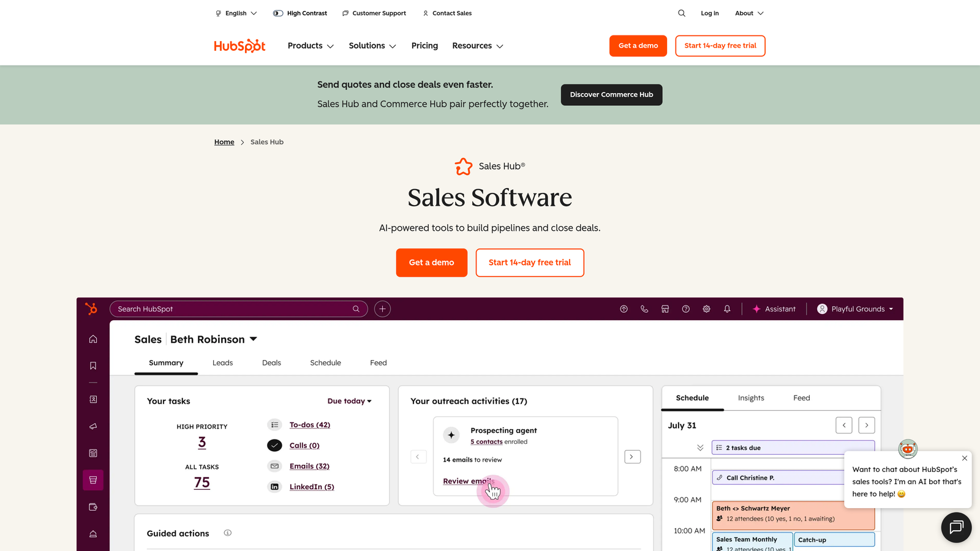Toggle High Contrast mode
Image resolution: width=980 pixels, height=551 pixels.
click(300, 13)
